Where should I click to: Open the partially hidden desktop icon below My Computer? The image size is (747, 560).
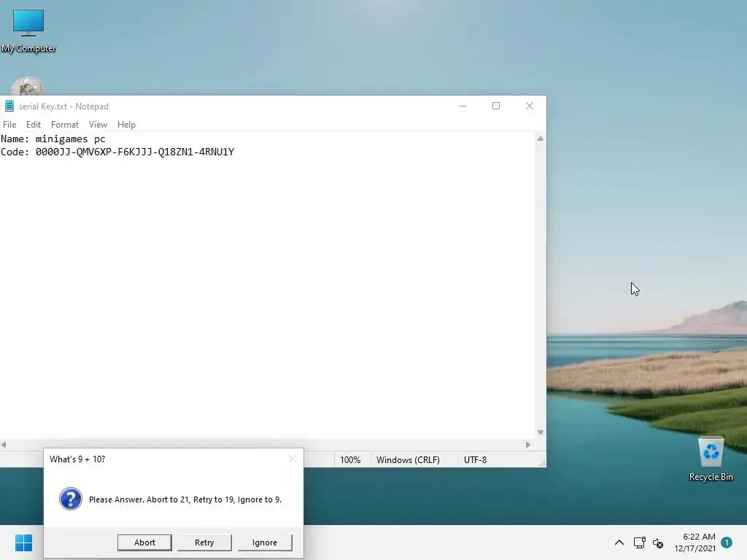pyautogui.click(x=28, y=86)
